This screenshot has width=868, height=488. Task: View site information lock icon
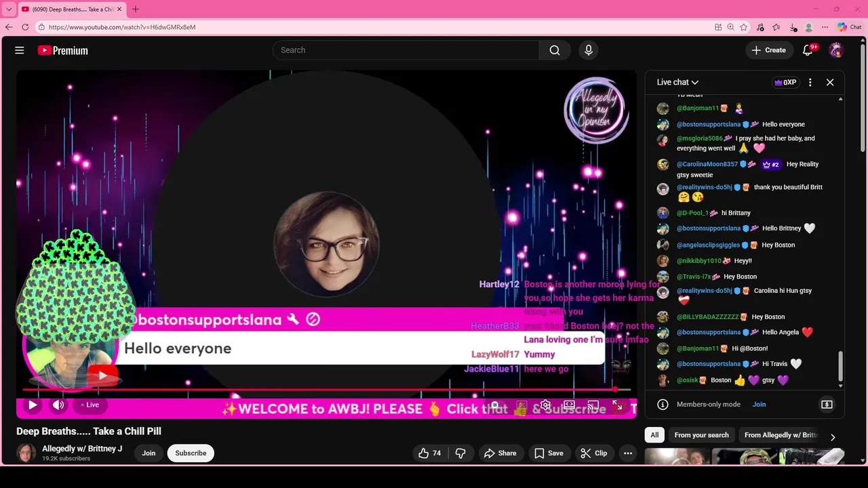[x=42, y=27]
